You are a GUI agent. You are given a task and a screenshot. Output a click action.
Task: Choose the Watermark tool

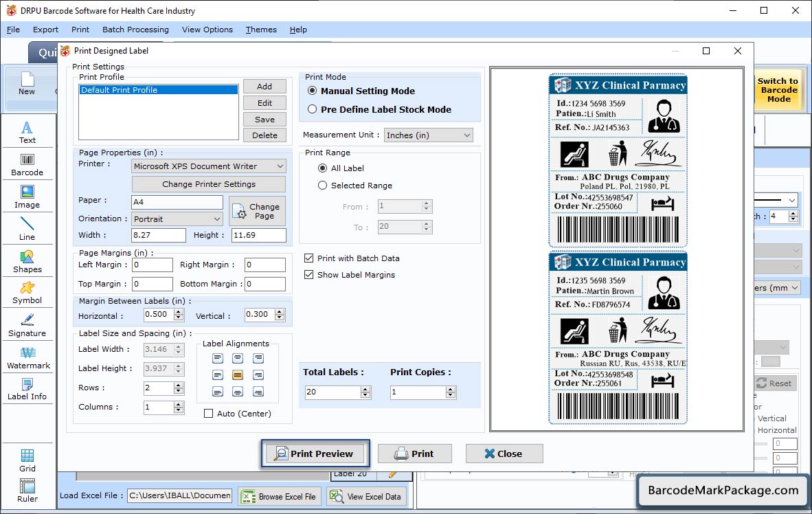(x=28, y=357)
